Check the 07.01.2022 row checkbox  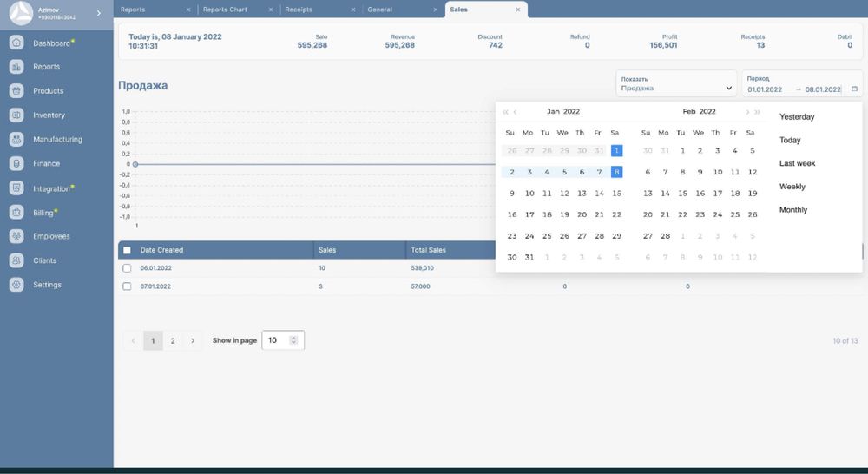(127, 286)
